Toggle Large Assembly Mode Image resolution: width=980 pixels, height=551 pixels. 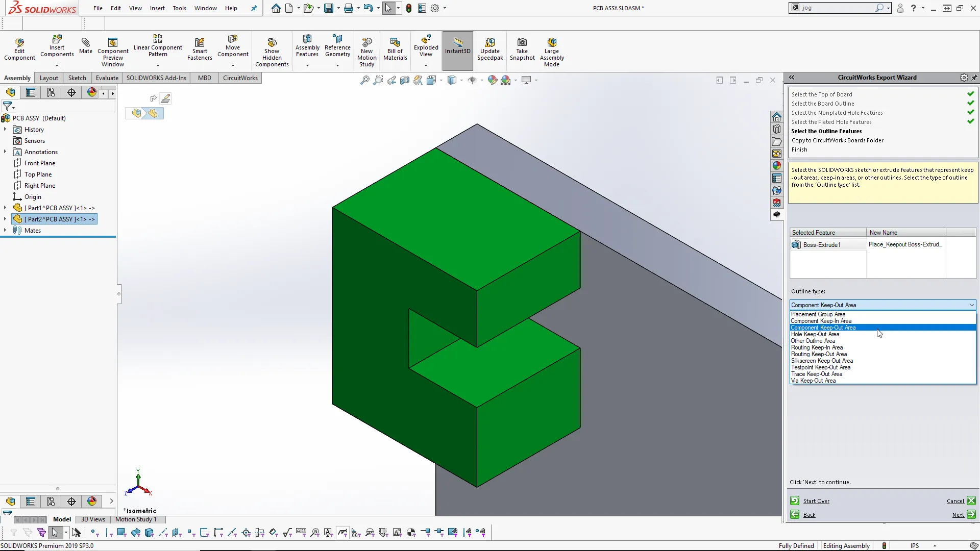[x=552, y=52]
